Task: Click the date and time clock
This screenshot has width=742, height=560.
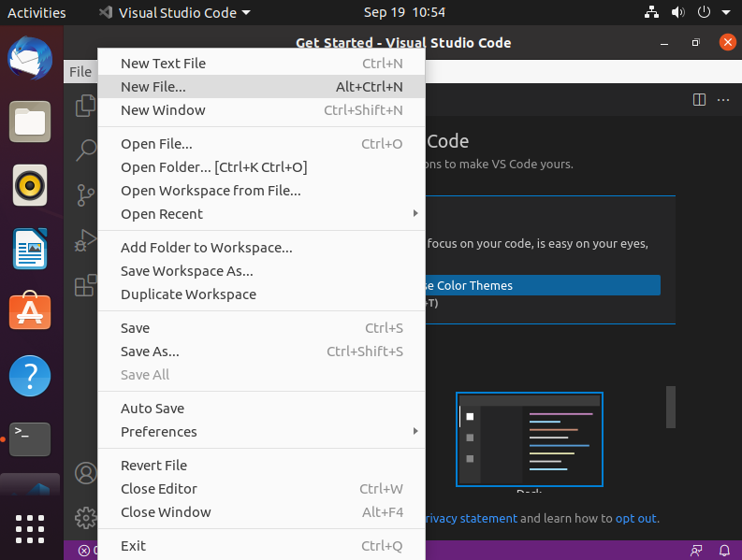Action: coord(404,12)
